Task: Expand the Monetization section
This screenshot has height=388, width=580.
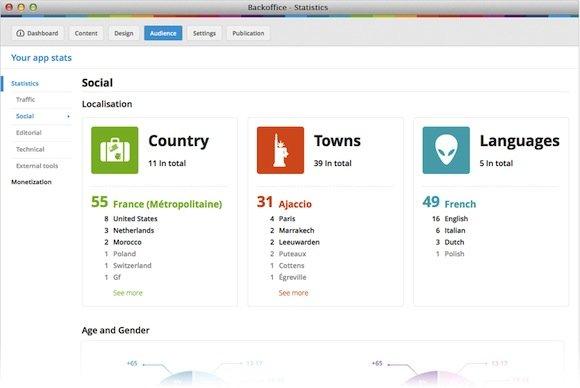Action: pyautogui.click(x=31, y=182)
